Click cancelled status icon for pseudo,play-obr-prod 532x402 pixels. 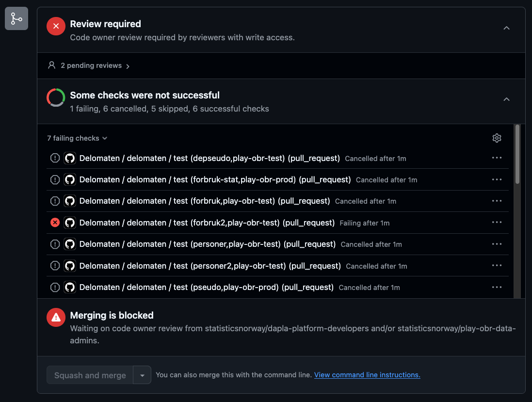tap(55, 288)
